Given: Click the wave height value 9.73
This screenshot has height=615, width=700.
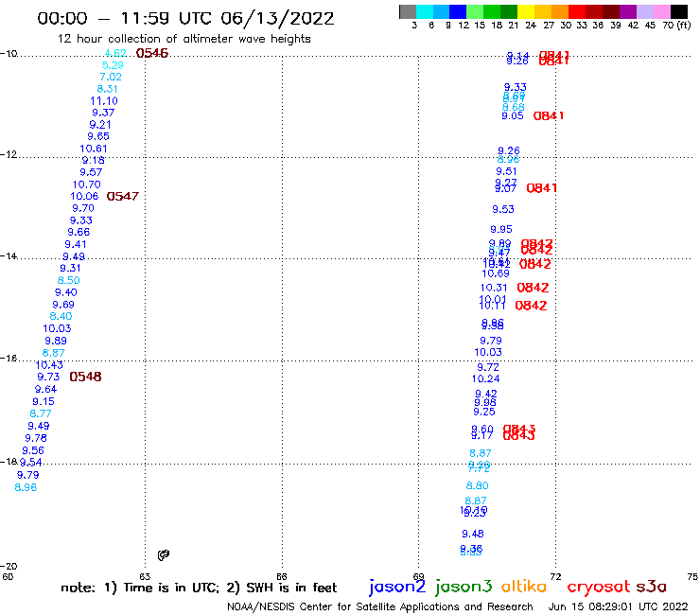Looking at the screenshot, I should pyautogui.click(x=48, y=377).
